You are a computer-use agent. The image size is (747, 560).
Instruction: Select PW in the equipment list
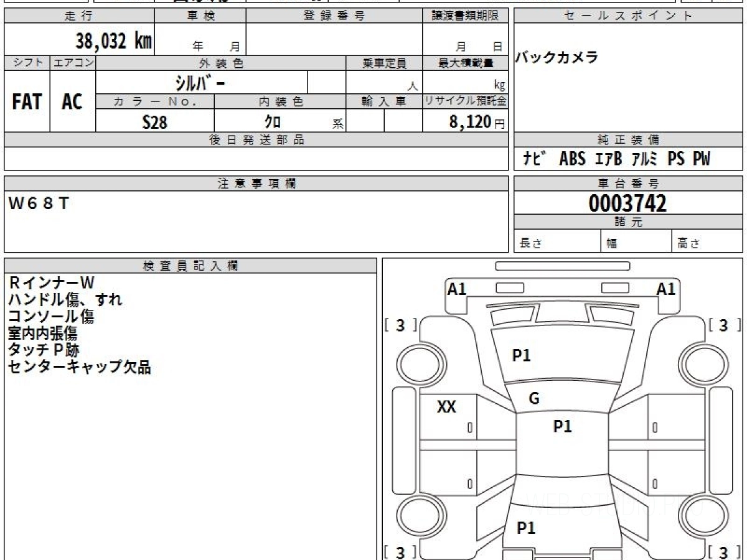702,159
